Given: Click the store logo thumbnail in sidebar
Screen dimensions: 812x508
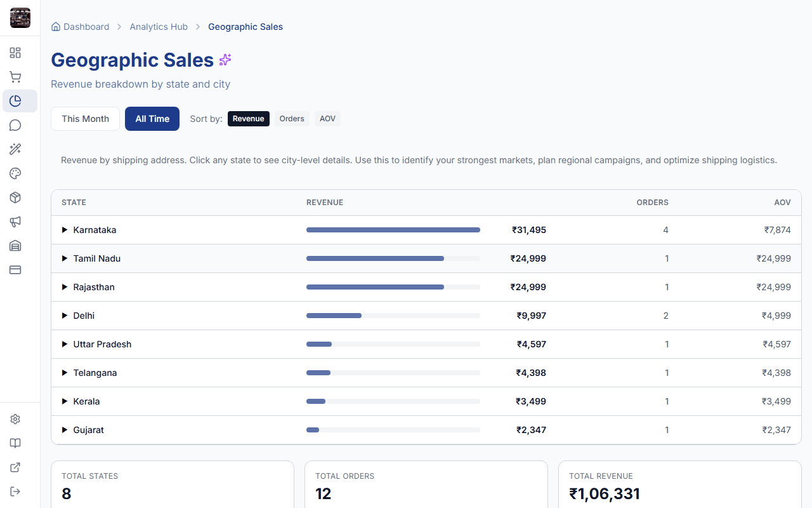Looking at the screenshot, I should click(20, 18).
